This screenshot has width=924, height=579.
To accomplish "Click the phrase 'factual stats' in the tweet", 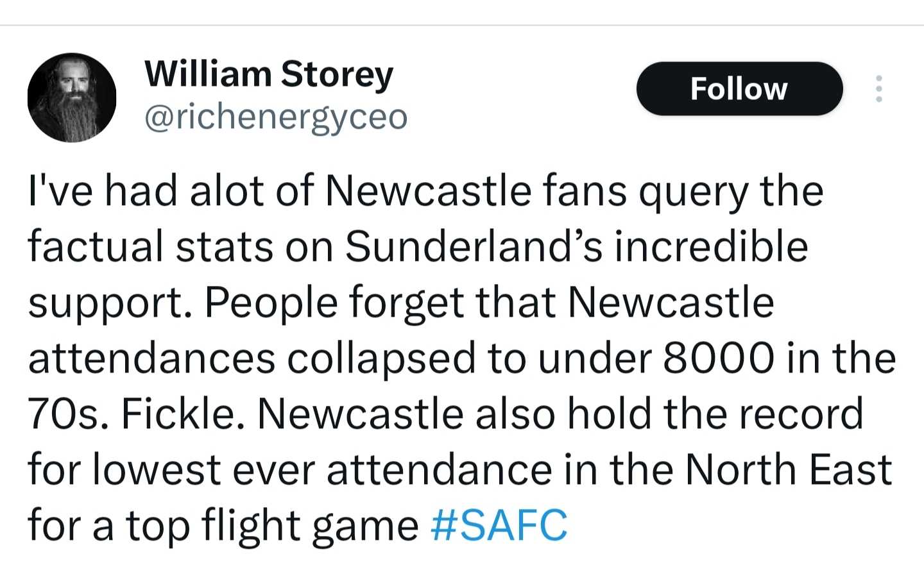I will (x=150, y=246).
